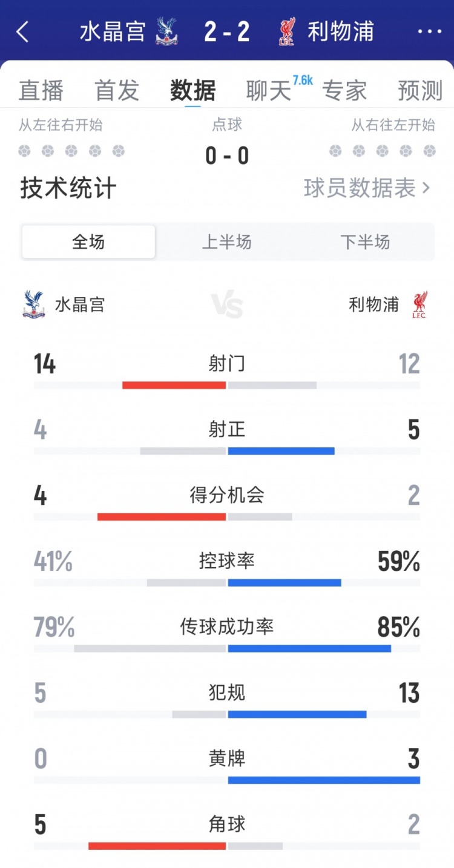Screen dimensions: 454x868
Task: Expand details via the chevron after 技术统计
Action: click(x=425, y=189)
